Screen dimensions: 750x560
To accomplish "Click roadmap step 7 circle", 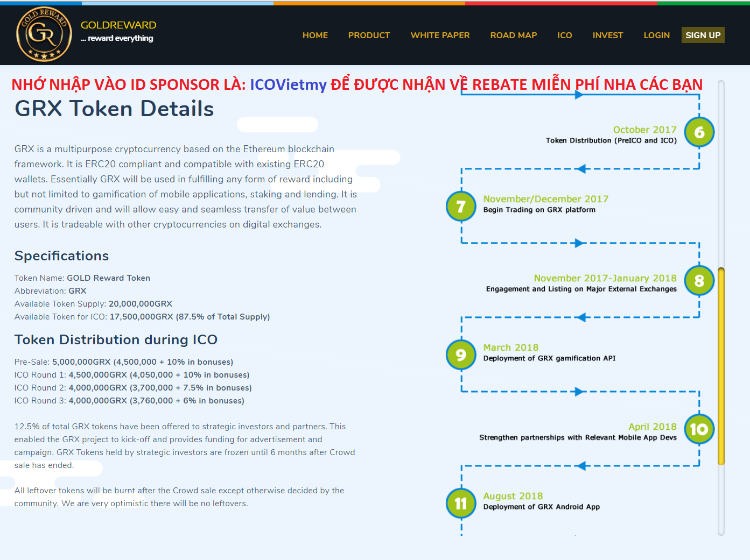I will (461, 207).
